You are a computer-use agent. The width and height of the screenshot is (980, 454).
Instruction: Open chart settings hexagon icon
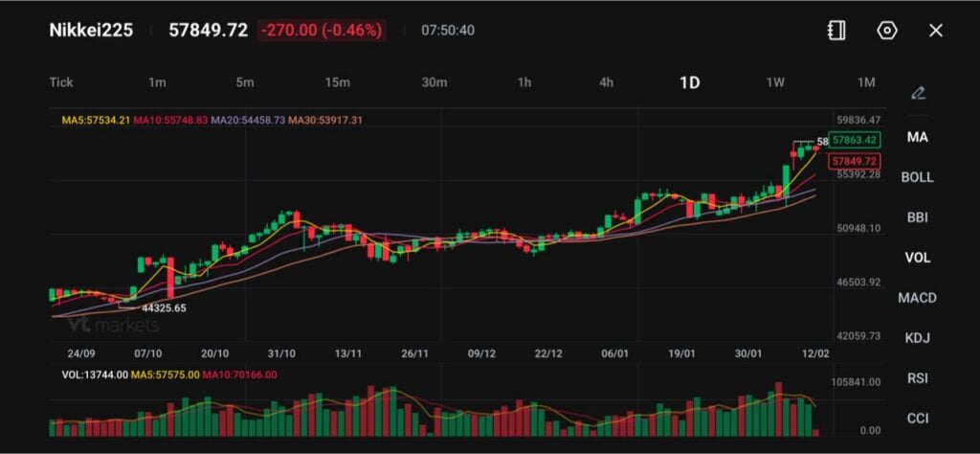(887, 31)
